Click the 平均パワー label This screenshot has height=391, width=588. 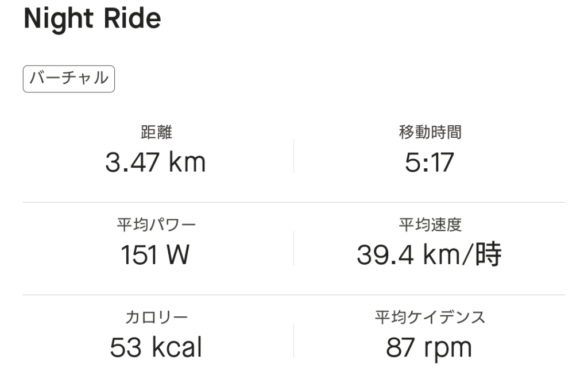pos(156,225)
